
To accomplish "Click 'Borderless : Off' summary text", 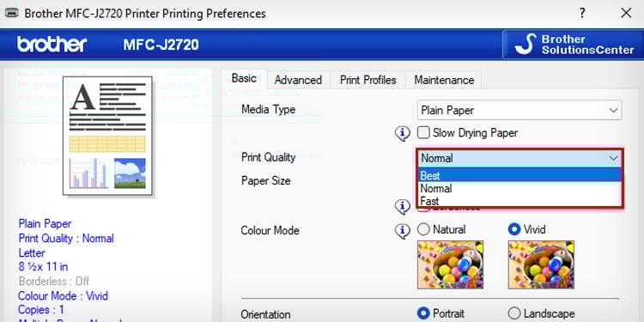I will (54, 282).
